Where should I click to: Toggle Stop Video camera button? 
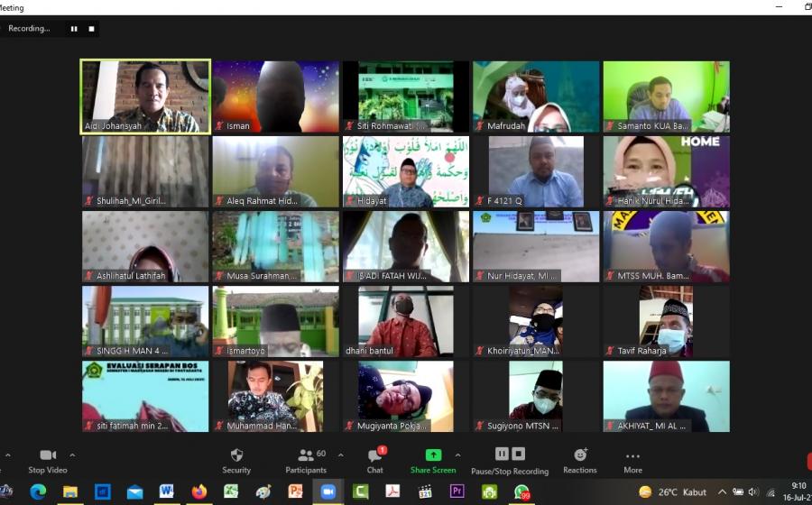[48, 455]
